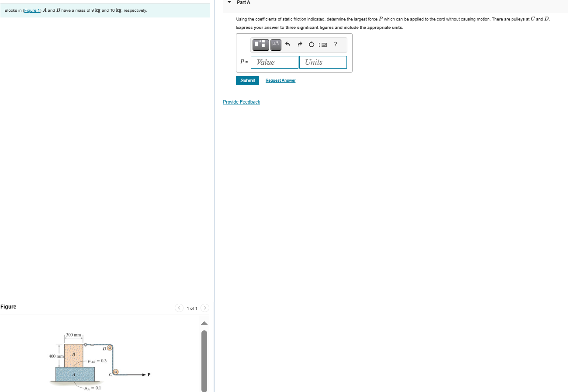
Task: Click the Figure label above the diagram
Action: pos(8,307)
